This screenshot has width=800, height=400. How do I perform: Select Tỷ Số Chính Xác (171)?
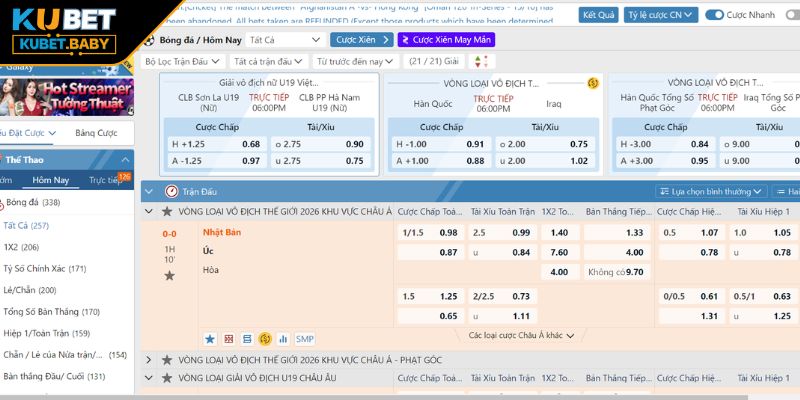44,269
